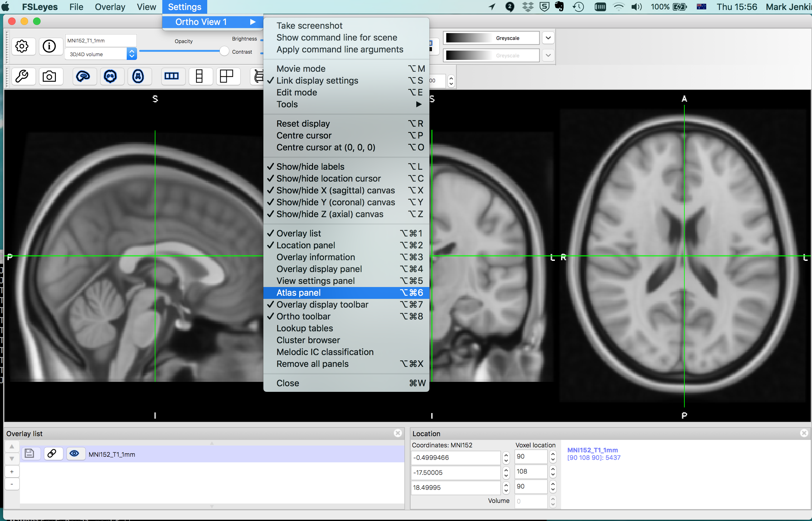Viewport: 812px width, 521px height.
Task: Toggle the Overlay list menu item
Action: pos(346,233)
